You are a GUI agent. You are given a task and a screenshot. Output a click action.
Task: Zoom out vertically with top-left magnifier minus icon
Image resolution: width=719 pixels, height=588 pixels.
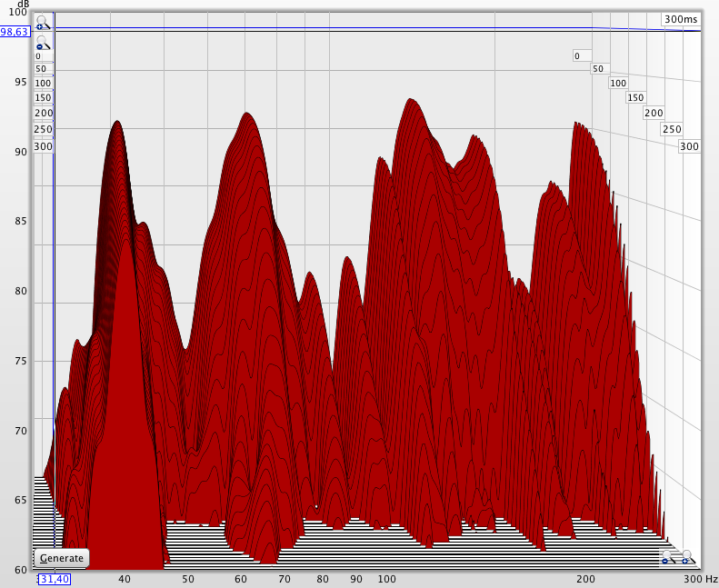43,43
